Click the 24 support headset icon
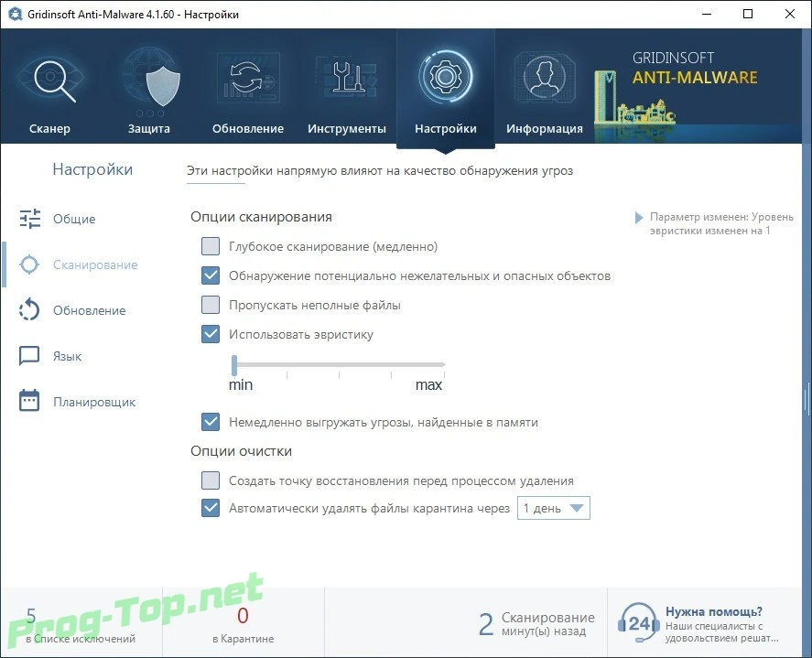The width and height of the screenshot is (812, 658). 638,623
